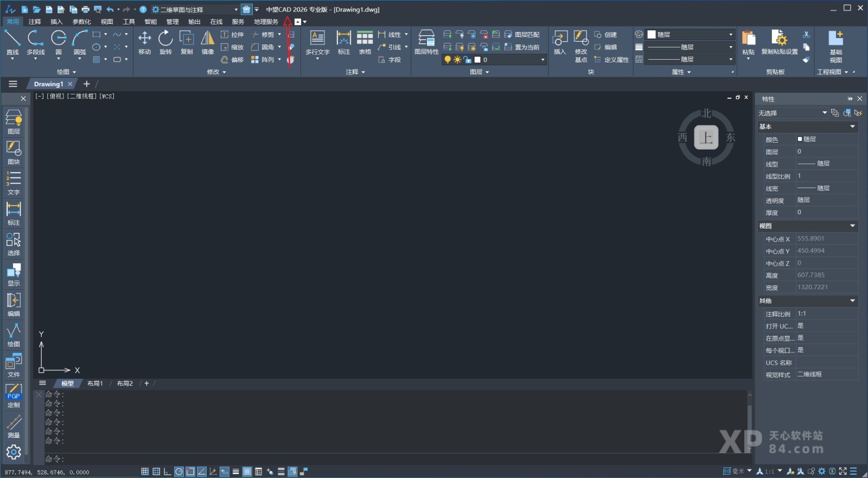Toggle the layer on/off lightbulb icon
The width and height of the screenshot is (868, 478).
448,60
